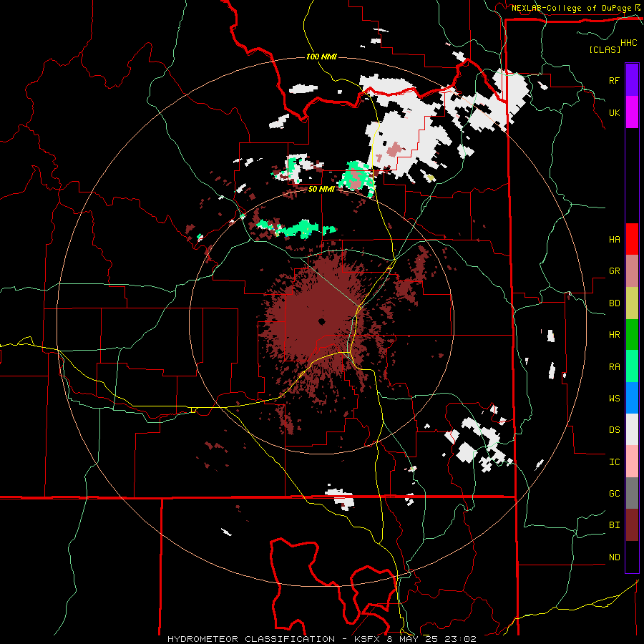Click the UK magenta legend swatch
Screen dimensions: 644x644
click(632, 112)
